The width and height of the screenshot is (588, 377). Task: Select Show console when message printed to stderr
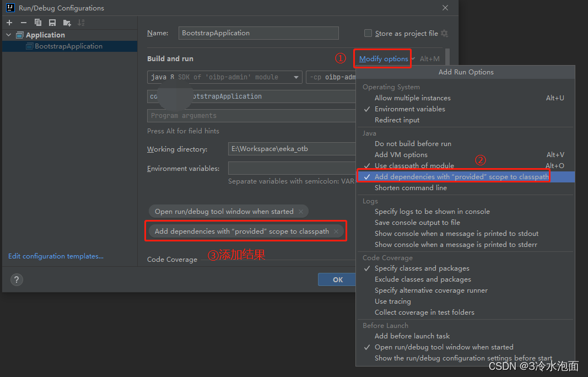[x=465, y=245]
